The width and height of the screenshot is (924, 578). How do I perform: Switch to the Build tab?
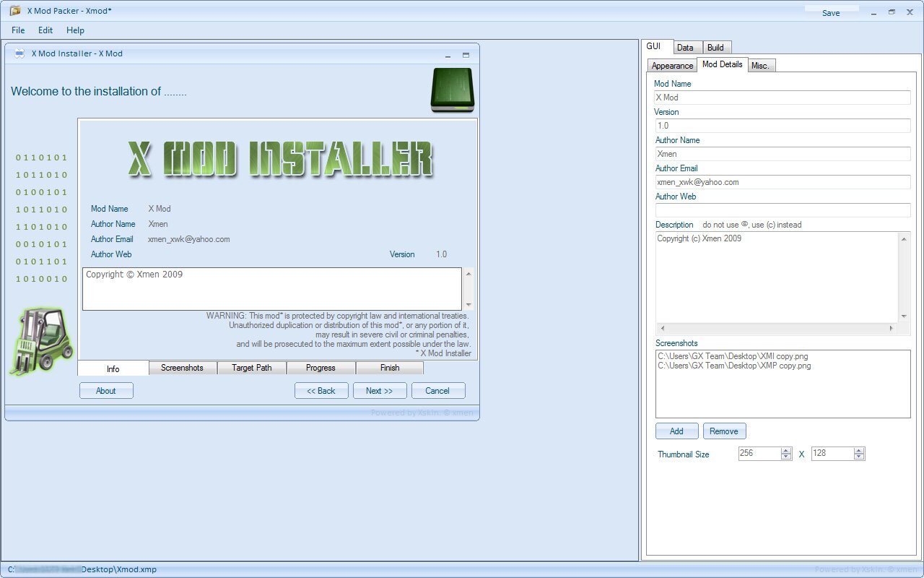tap(715, 48)
